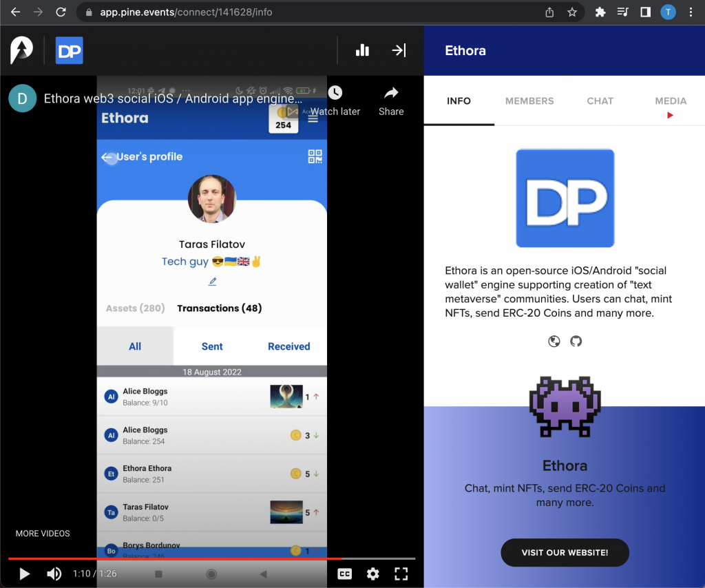Switch to the CHAT tab
Screen dimensions: 705x588
click(x=600, y=101)
